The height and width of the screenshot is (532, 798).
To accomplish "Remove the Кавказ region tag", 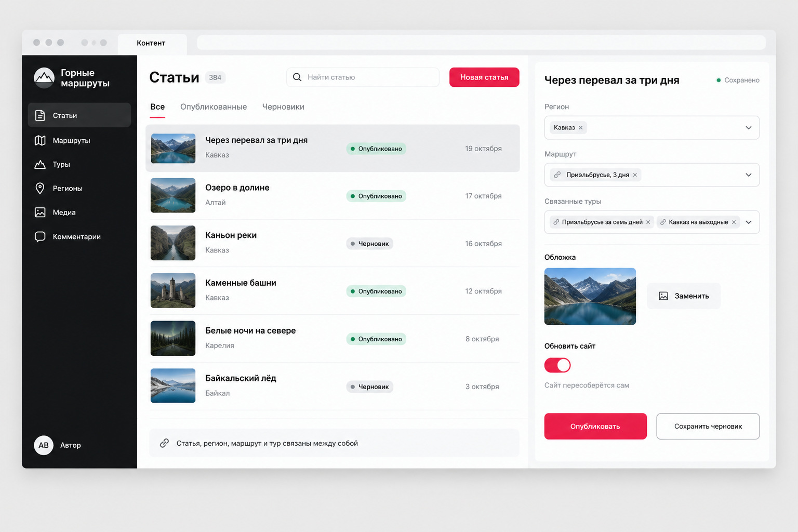I will point(581,128).
